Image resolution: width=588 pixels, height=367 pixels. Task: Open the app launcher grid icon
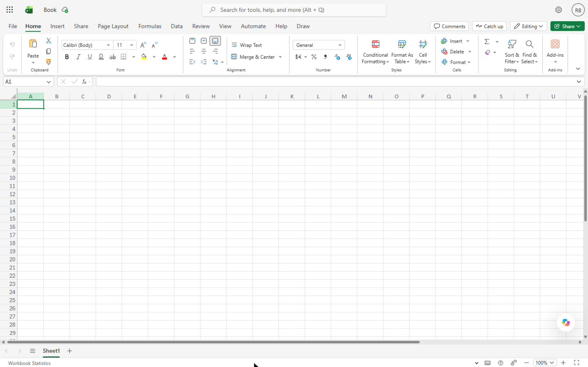point(10,10)
